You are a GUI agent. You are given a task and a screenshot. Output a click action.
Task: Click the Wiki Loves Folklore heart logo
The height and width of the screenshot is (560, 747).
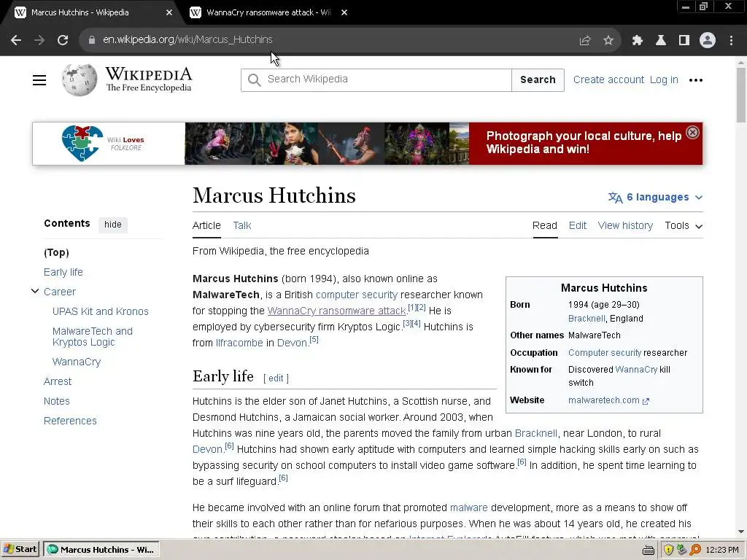[x=82, y=144]
